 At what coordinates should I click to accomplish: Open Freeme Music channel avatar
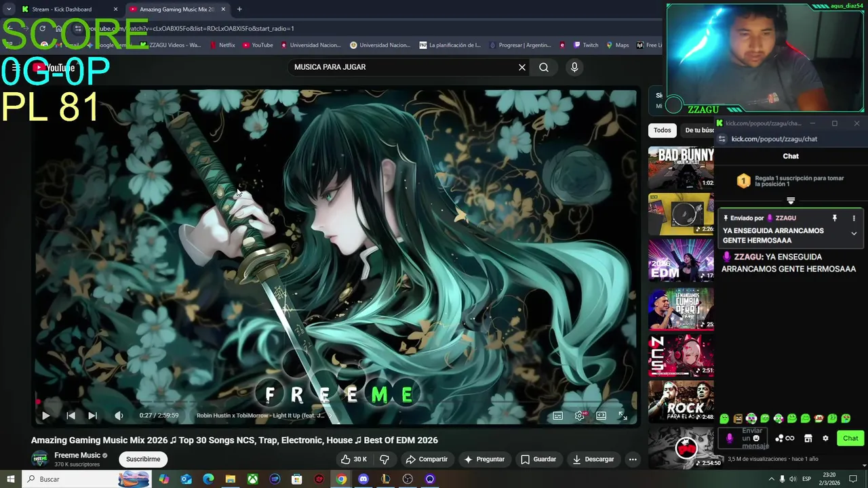(x=41, y=459)
